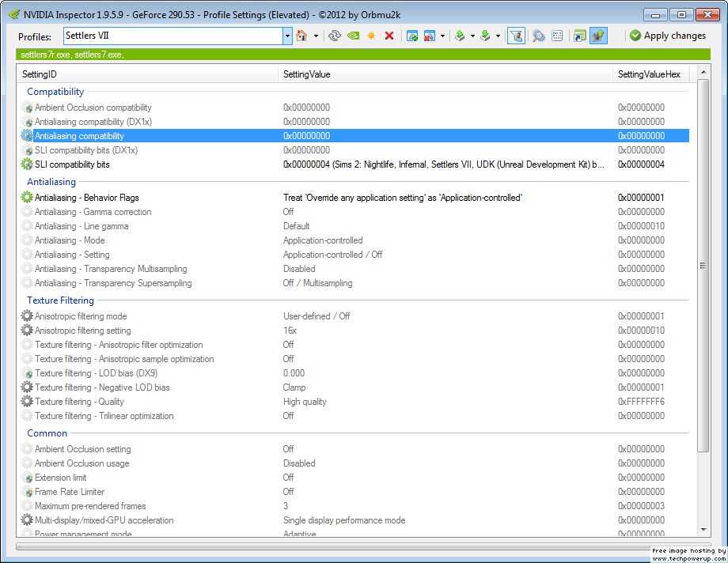
Task: Click the green settlers7r.exe applications bar
Action: coord(363,55)
